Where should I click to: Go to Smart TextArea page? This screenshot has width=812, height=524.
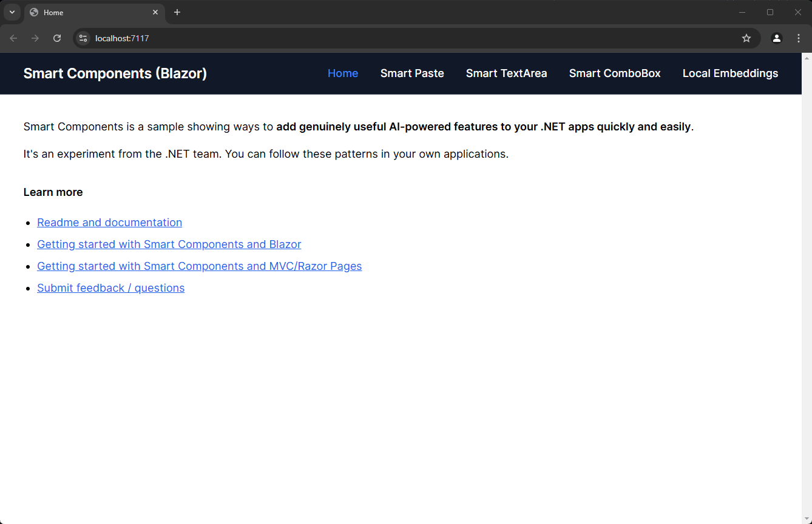pos(507,73)
